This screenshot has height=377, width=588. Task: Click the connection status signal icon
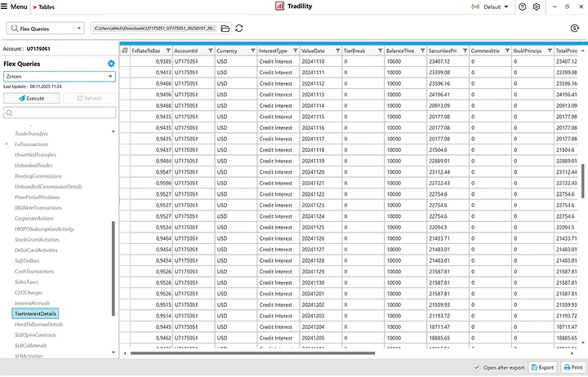click(x=475, y=7)
